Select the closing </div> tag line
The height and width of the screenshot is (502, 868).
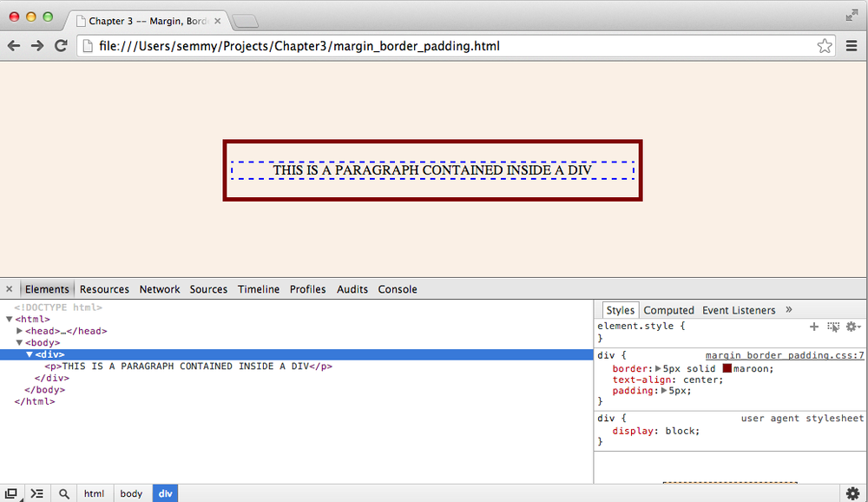51,378
